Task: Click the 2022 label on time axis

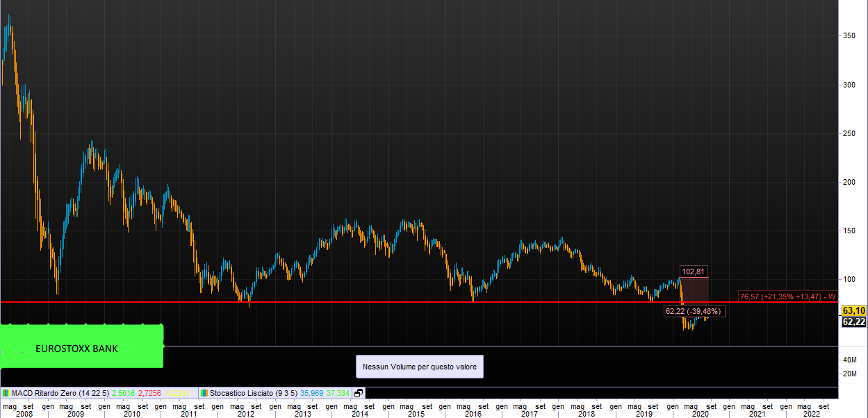Action: pos(812,413)
